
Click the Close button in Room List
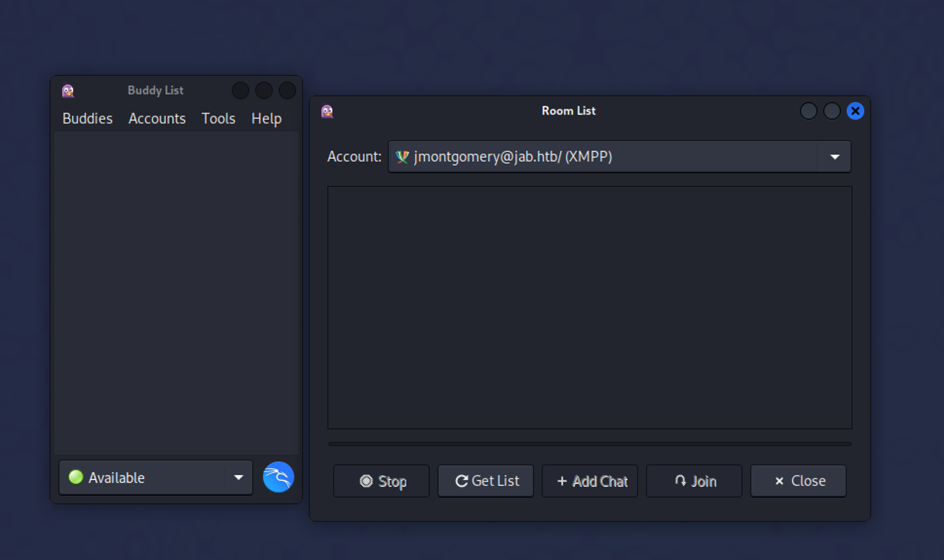(799, 481)
